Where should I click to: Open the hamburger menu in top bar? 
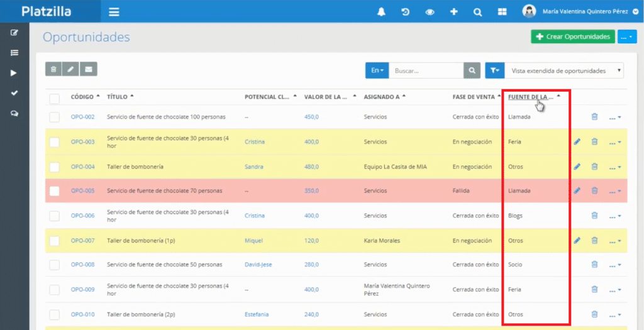coord(114,12)
